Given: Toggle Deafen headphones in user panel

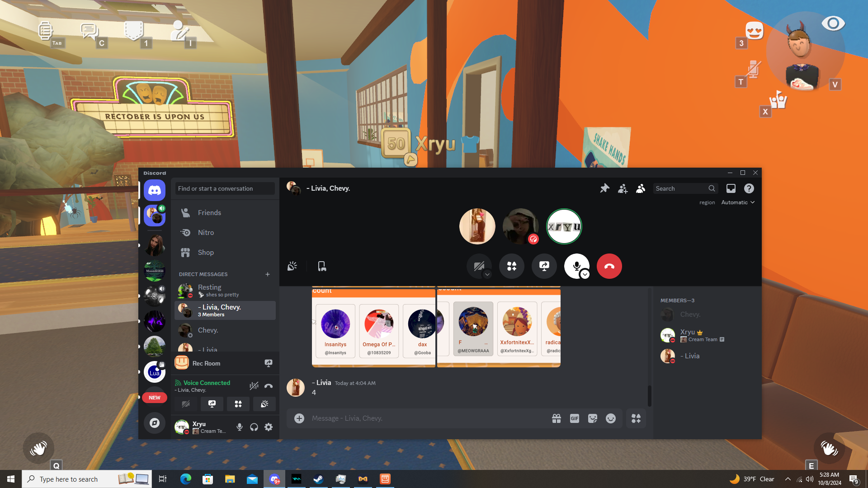Looking at the screenshot, I should (254, 427).
